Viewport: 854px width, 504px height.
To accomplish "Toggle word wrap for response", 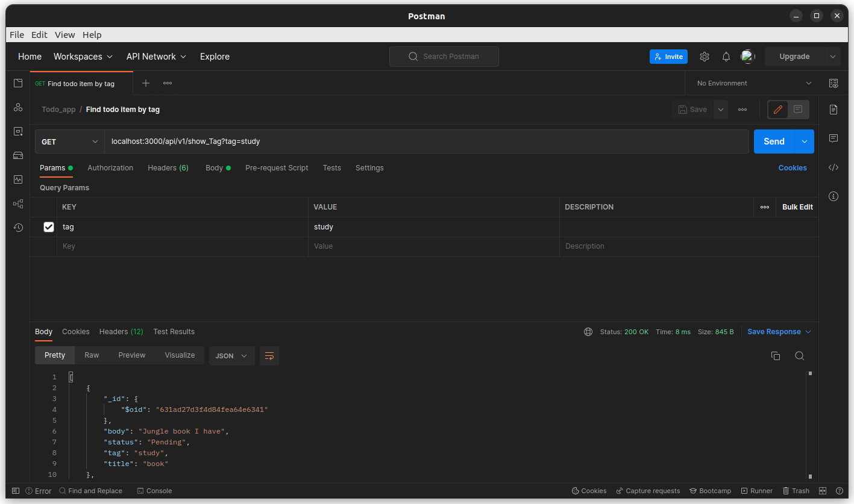I will point(269,356).
